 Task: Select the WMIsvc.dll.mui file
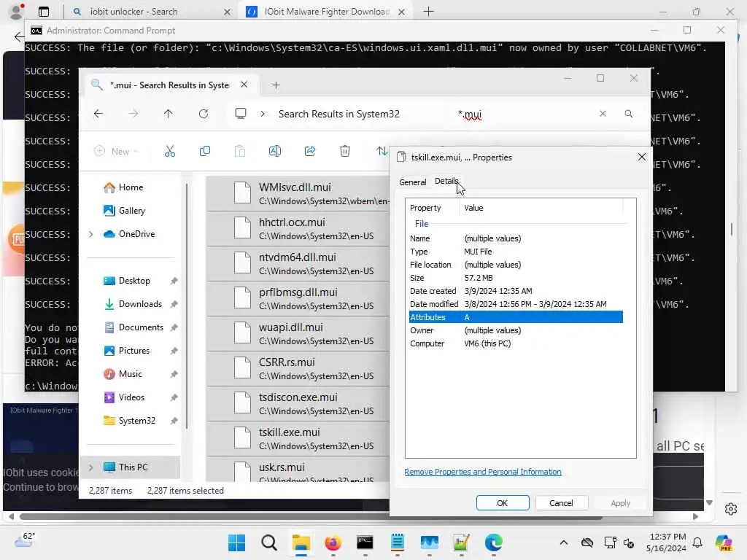pos(298,193)
